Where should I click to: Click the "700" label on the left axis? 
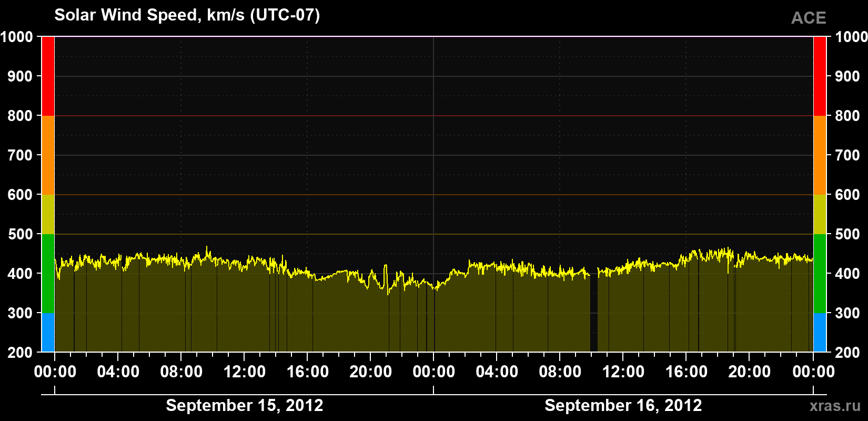tap(21, 155)
